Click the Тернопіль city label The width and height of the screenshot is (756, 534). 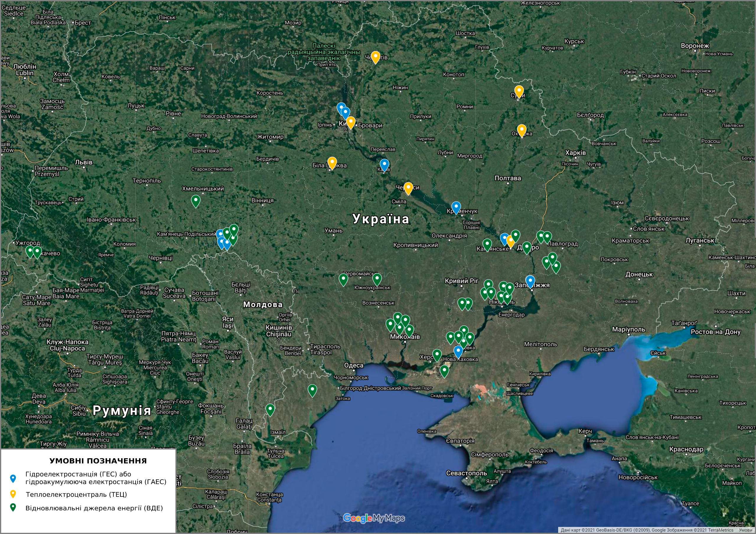[146, 181]
